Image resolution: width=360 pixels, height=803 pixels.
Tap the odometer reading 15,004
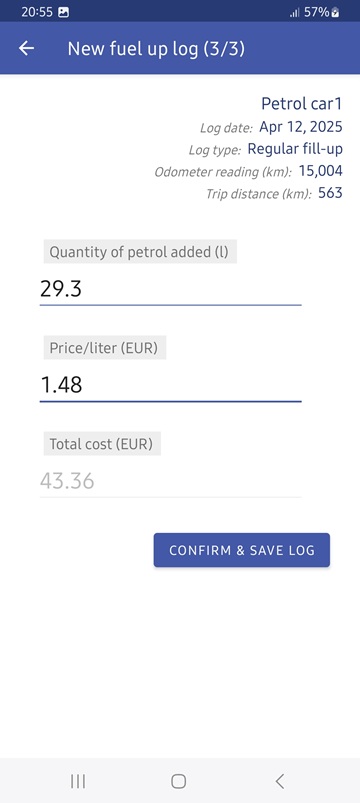(x=321, y=171)
